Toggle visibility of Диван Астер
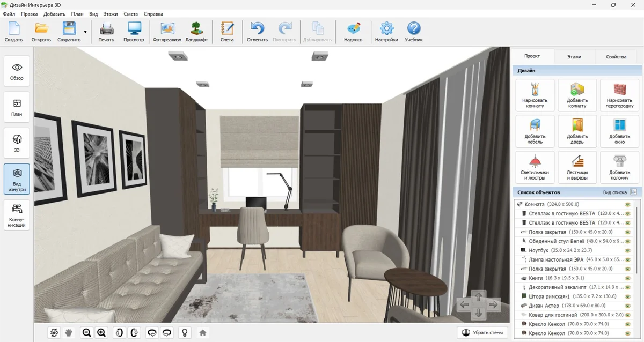 pyautogui.click(x=626, y=305)
